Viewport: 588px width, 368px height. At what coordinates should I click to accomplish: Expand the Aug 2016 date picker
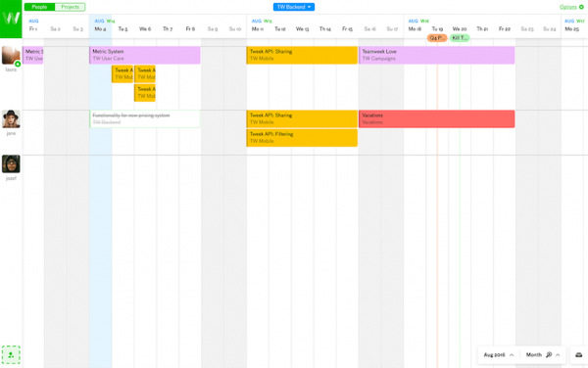(x=499, y=354)
